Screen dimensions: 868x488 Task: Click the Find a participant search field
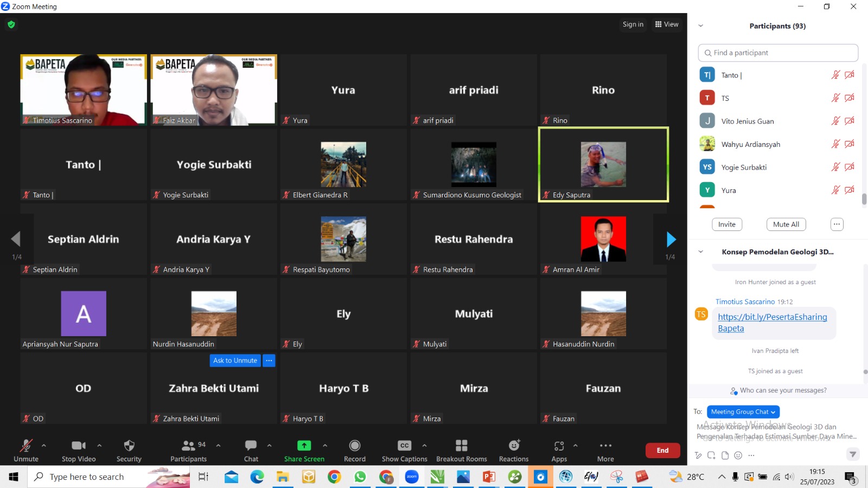point(778,53)
